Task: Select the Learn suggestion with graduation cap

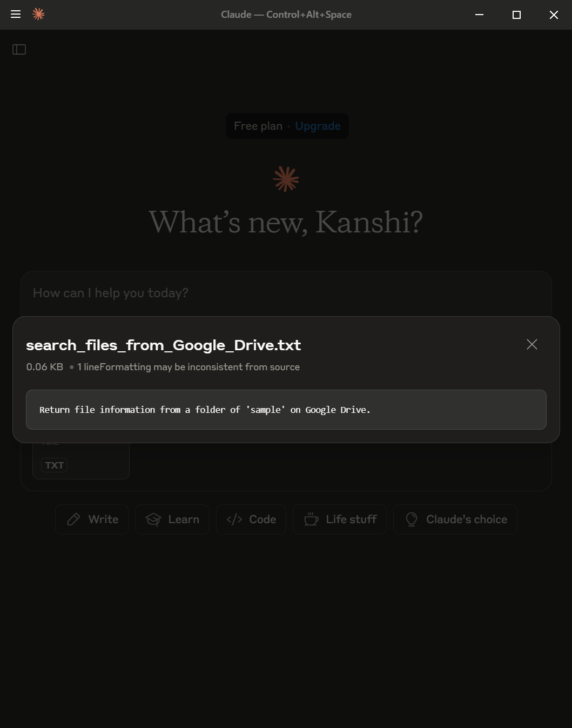Action: (x=172, y=519)
